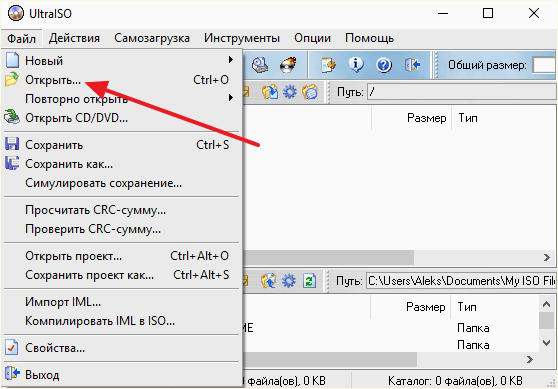This screenshot has height=389, width=558.
Task: Open the Действия menu
Action: (x=74, y=38)
